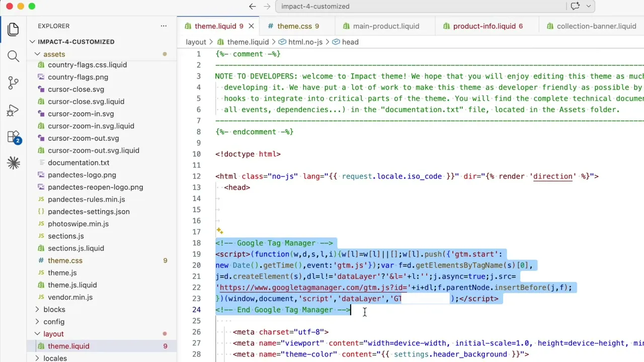Open the Copilot chat icon in title bar
Viewport: 644px width, 362px height.
point(575,6)
